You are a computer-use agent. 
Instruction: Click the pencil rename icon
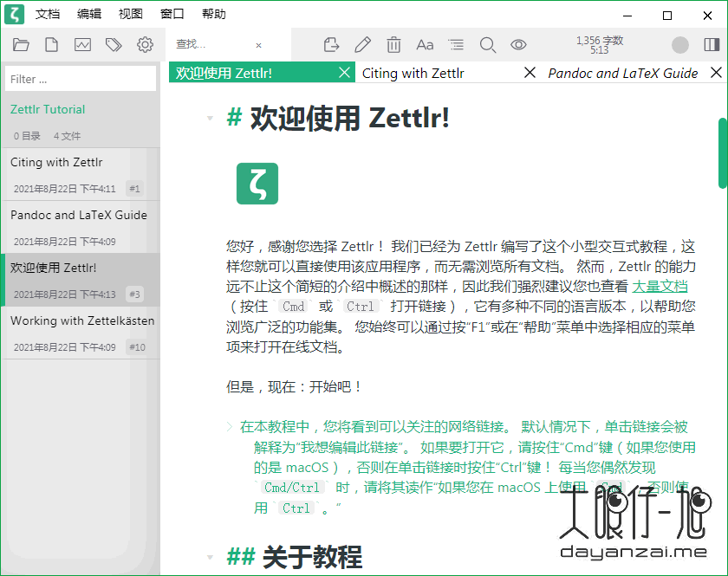point(362,45)
